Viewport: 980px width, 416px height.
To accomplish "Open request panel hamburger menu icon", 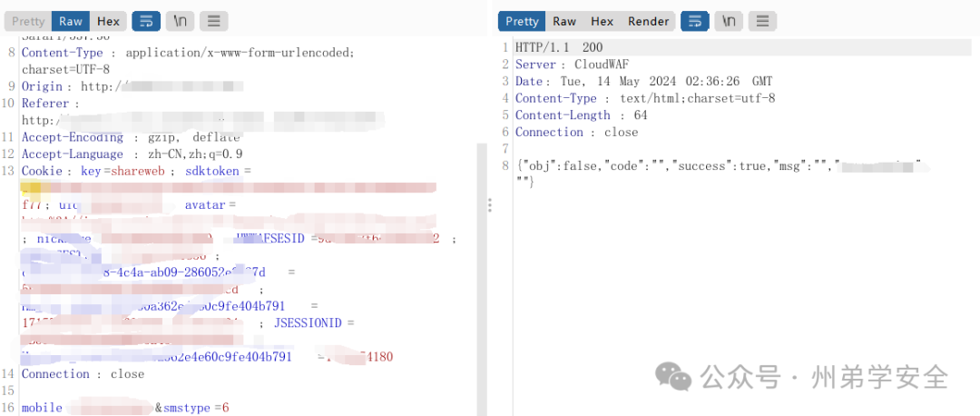I will tap(214, 21).
